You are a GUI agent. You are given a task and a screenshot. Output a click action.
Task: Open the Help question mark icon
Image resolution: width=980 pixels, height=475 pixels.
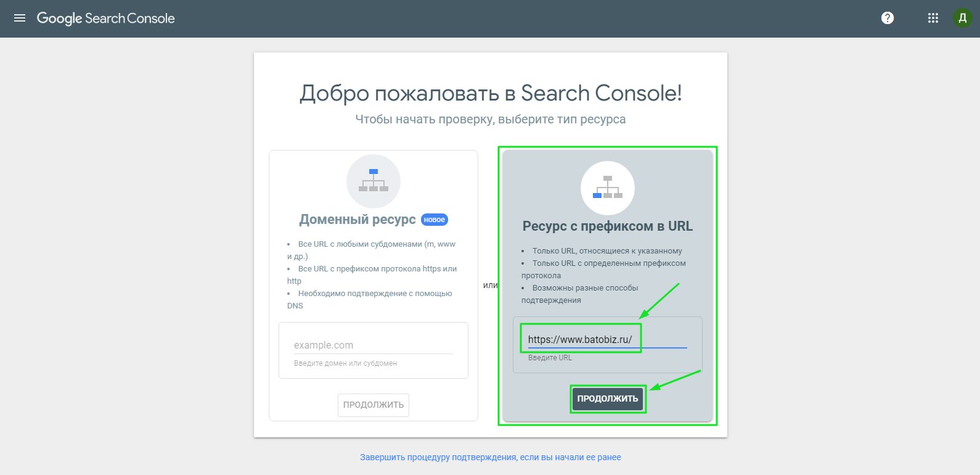(x=888, y=19)
